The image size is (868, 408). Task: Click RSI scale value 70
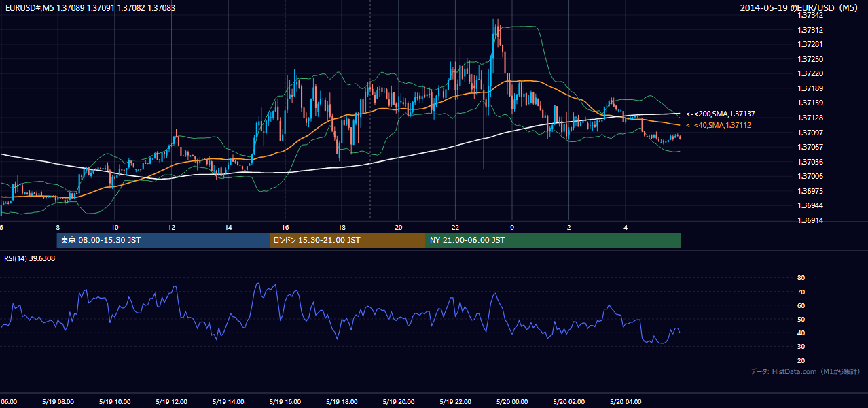801,292
